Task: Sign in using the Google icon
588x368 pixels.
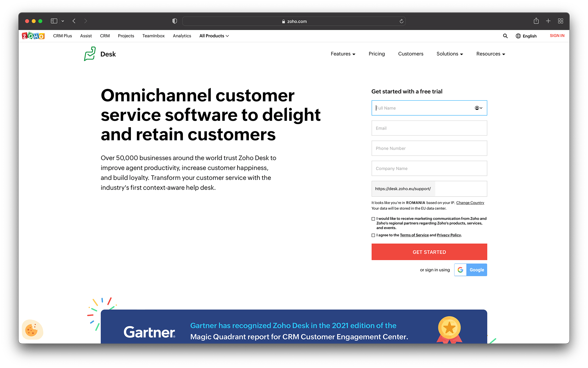Action: [461, 270]
